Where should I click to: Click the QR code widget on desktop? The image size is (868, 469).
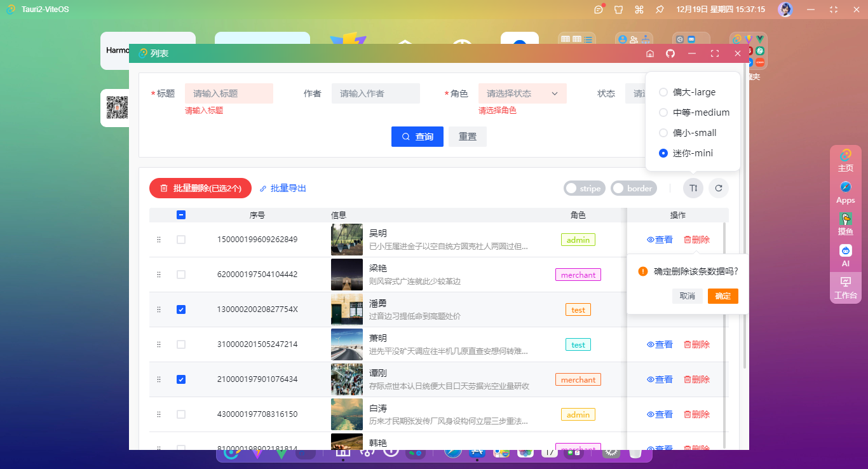tap(116, 108)
